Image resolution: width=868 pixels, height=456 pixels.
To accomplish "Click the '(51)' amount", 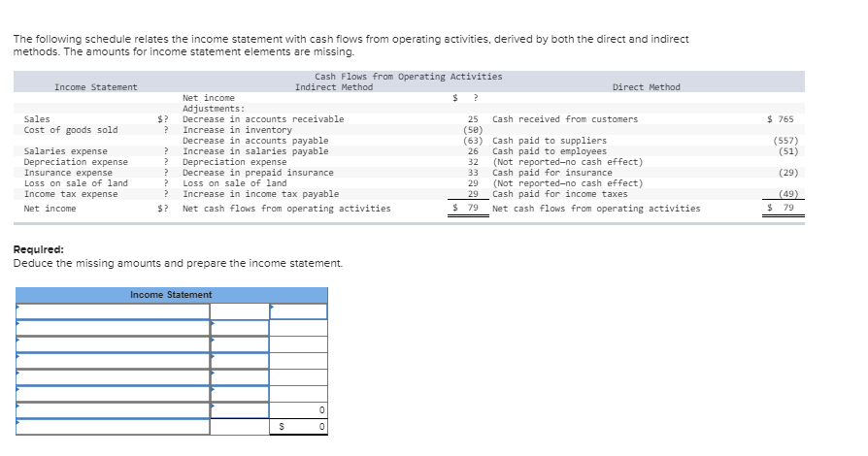I will tap(788, 151).
